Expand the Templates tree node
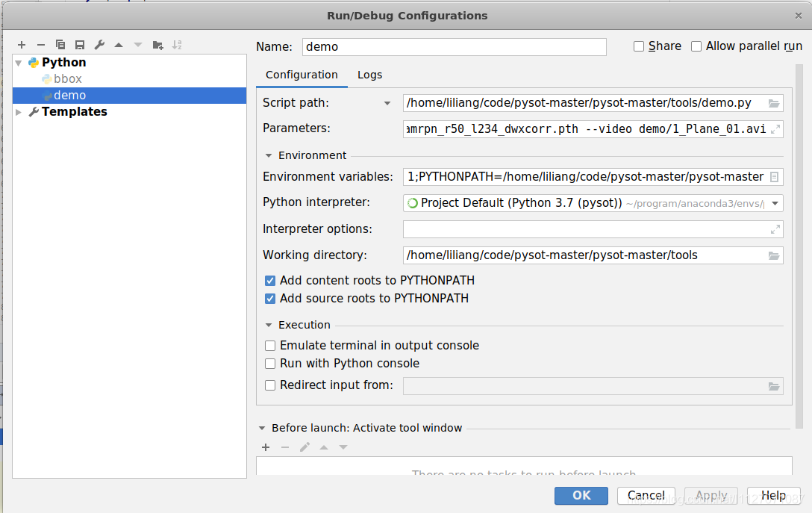The width and height of the screenshot is (812, 513). [x=19, y=112]
